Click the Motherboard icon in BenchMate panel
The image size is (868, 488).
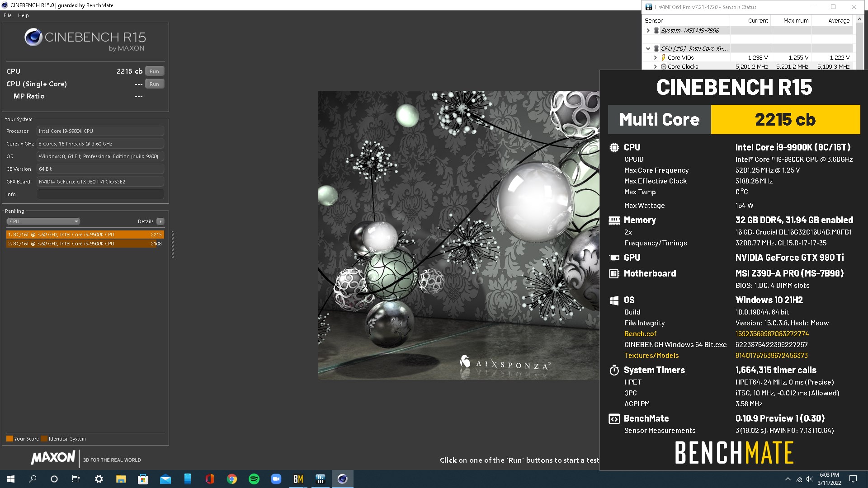pos(614,273)
